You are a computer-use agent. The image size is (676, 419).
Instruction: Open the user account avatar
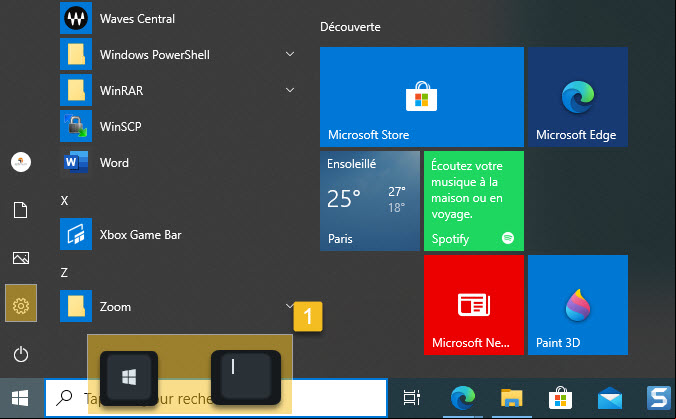click(x=21, y=162)
